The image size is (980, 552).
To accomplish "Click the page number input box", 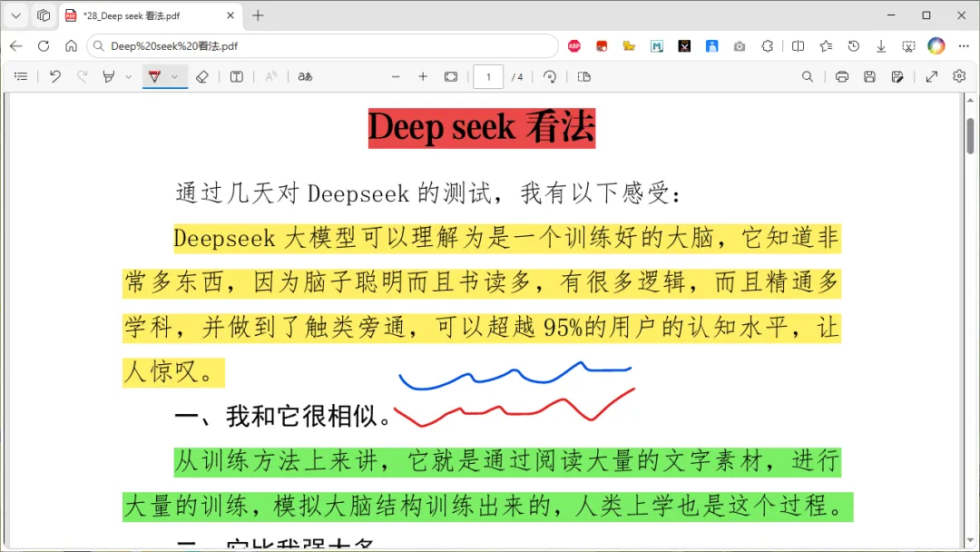I will pos(488,76).
